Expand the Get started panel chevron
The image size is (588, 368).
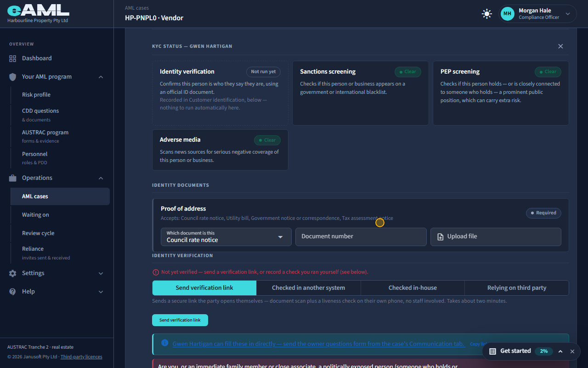[560, 351]
